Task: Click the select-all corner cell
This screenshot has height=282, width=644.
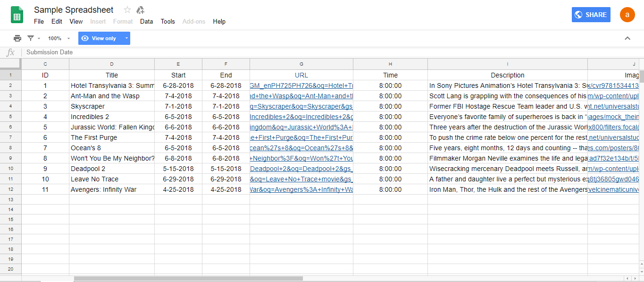Action: pyautogui.click(x=10, y=64)
